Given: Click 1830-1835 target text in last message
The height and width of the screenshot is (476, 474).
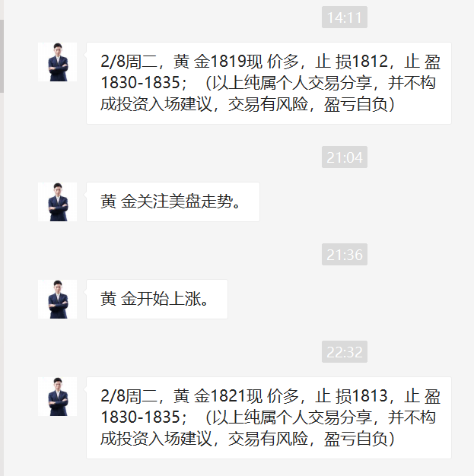Looking at the screenshot, I should point(141,417).
